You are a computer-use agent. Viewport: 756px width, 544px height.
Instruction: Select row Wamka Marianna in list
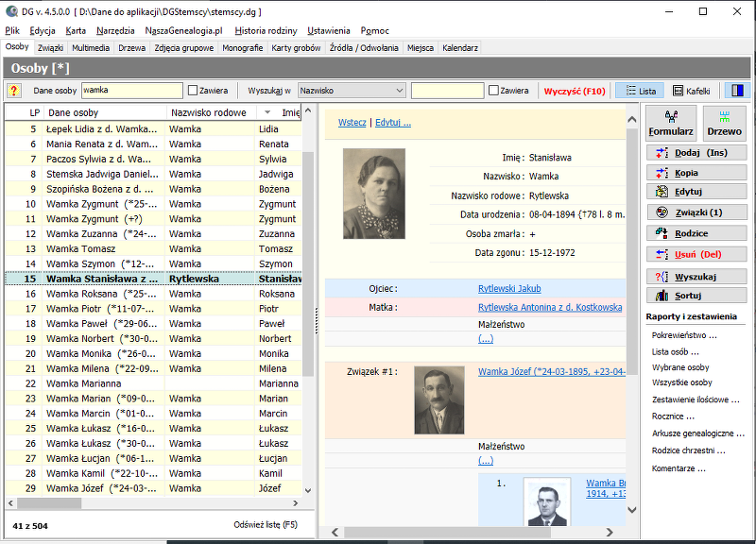tap(153, 383)
